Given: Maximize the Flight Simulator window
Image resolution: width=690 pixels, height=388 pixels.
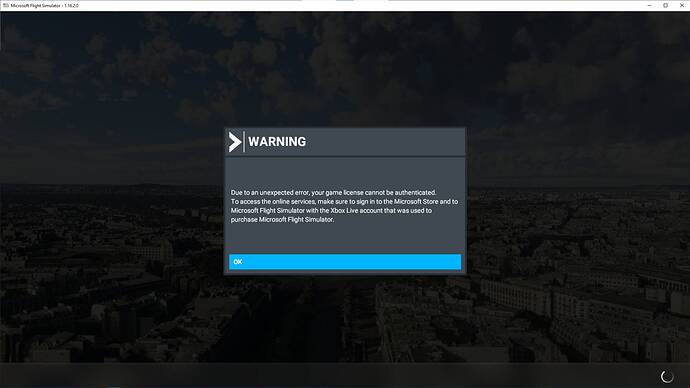Looking at the screenshot, I should [665, 5].
